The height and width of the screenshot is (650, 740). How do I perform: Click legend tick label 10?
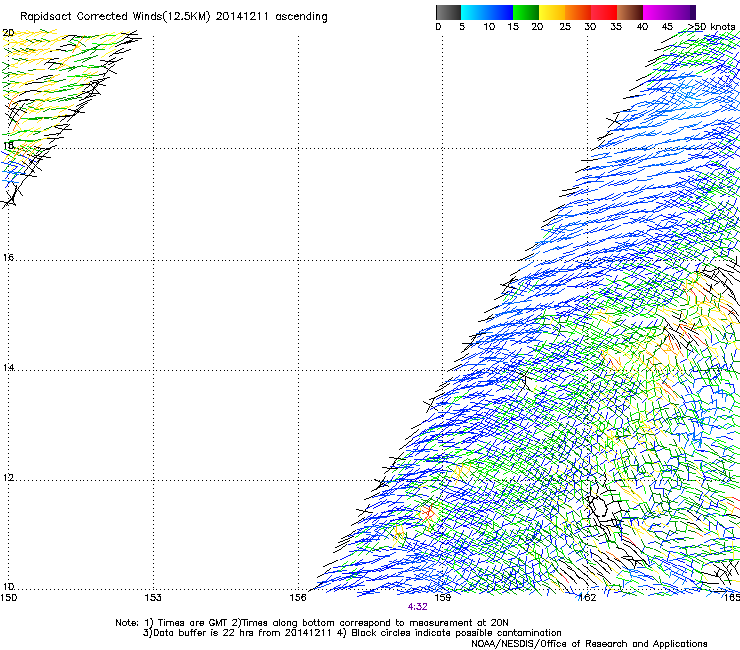(489, 27)
